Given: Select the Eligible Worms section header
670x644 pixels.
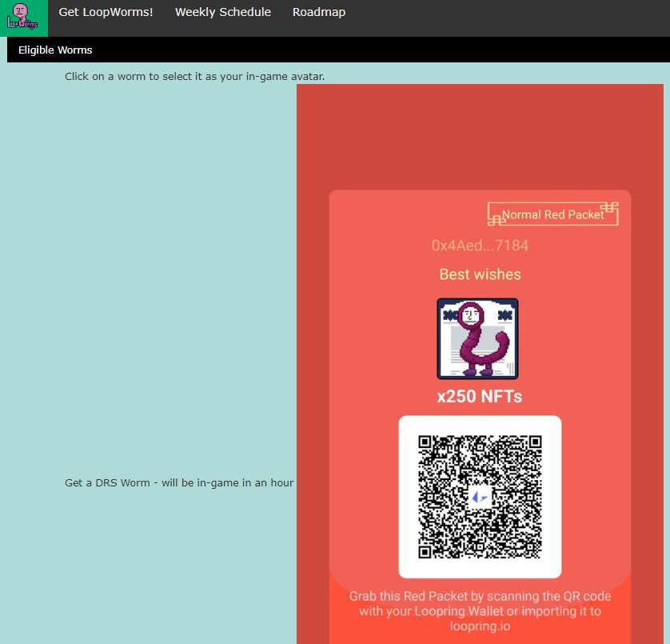Looking at the screenshot, I should pos(55,50).
